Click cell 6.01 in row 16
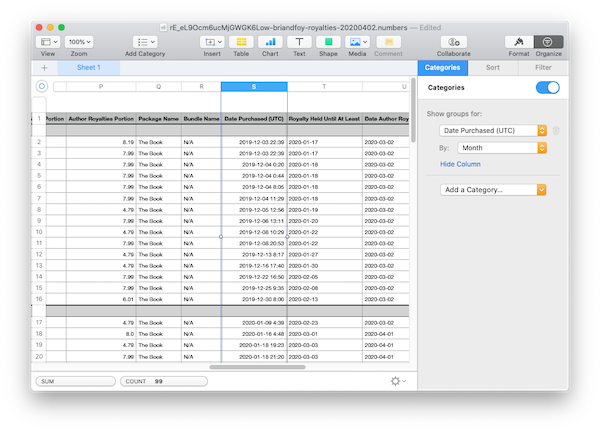This screenshot has height=432, width=600. click(101, 299)
